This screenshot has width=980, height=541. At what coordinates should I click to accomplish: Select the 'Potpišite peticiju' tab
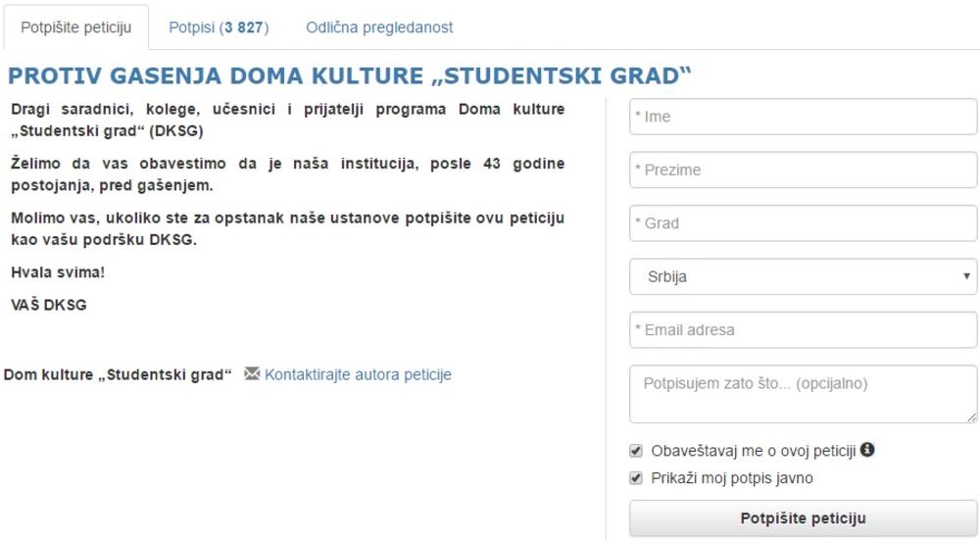point(75,27)
